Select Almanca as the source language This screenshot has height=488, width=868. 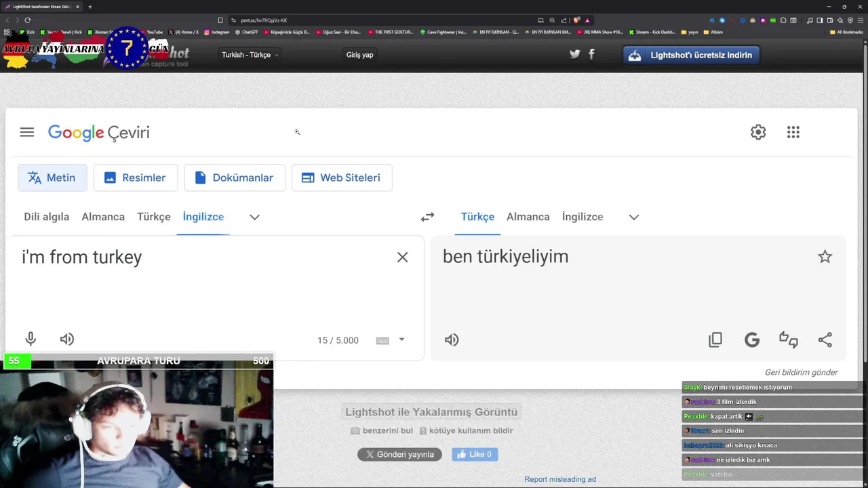point(103,217)
